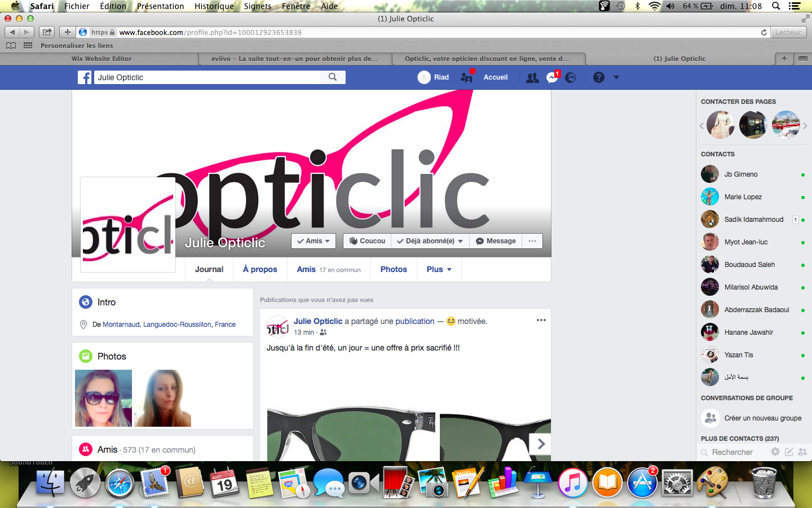The width and height of the screenshot is (812, 508).
Task: Open the Signets menu
Action: (258, 6)
